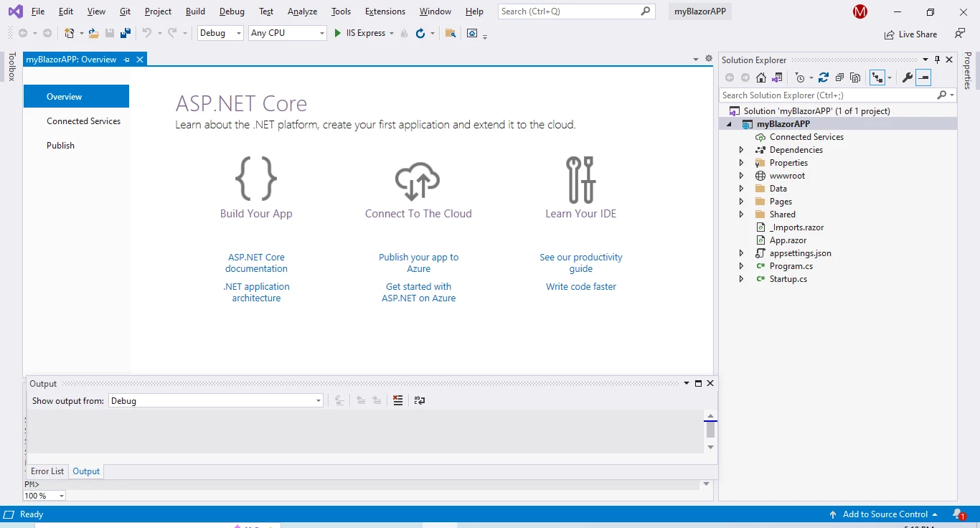Click the Show All Files icon
Image resolution: width=980 pixels, height=528 pixels.
(855, 77)
